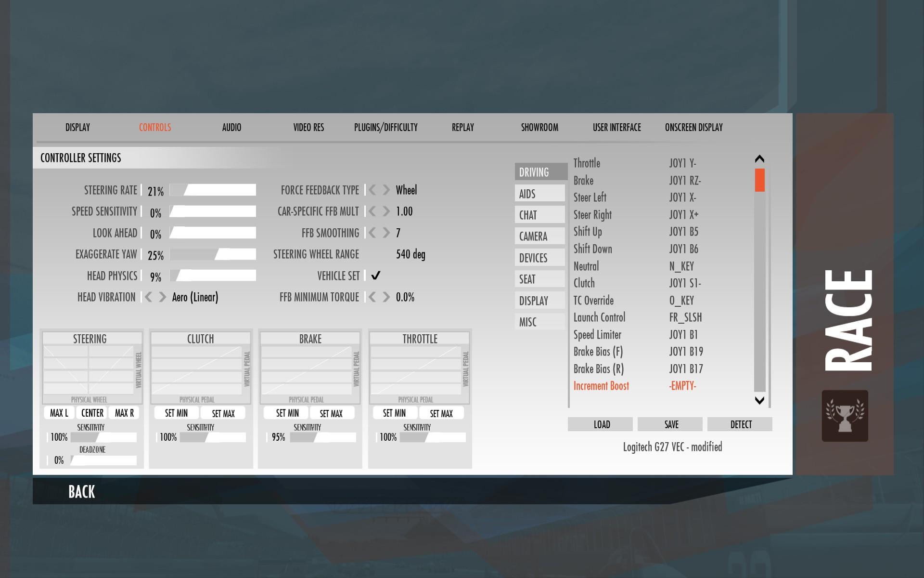Open the Chat bindings category
Screen dimensions: 924x578
pos(539,215)
